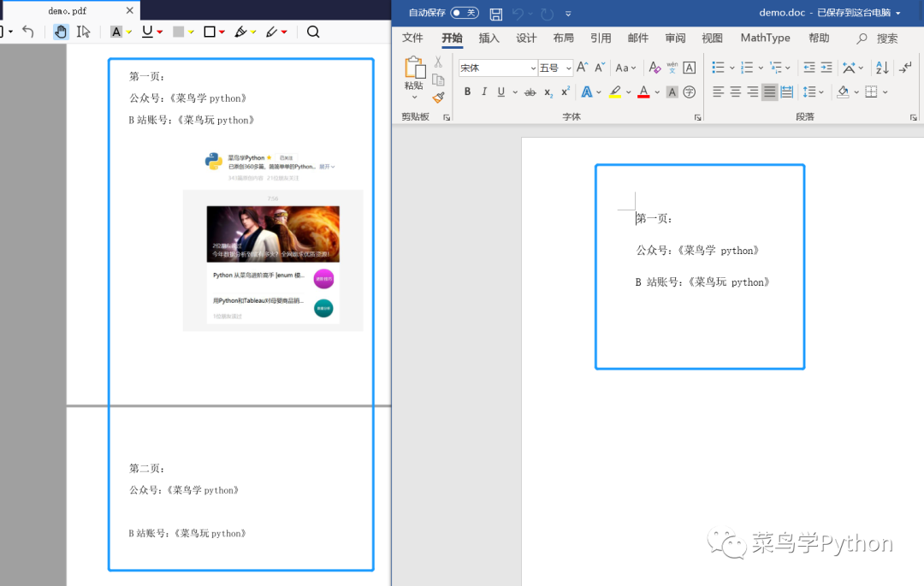Screen dimensions: 924x586
Task: Open text highlight color dropdown in PDF viewer
Action: (x=129, y=33)
